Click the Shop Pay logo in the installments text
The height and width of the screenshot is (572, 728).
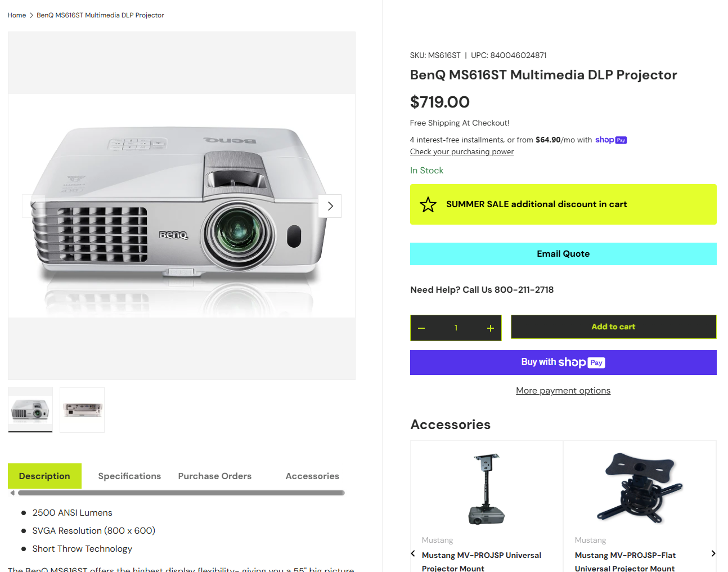(611, 140)
